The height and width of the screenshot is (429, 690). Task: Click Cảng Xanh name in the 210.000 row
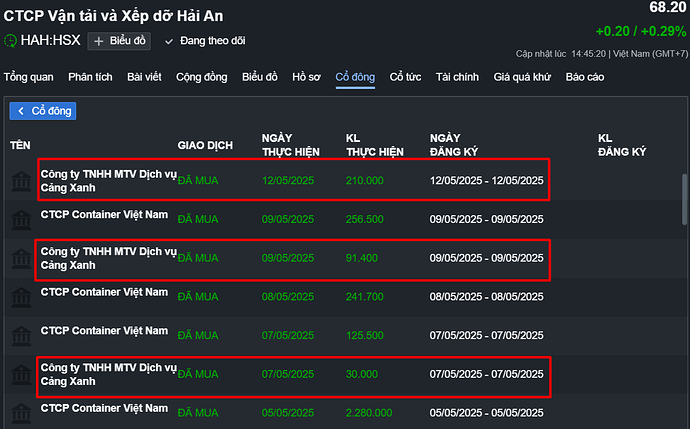(109, 181)
